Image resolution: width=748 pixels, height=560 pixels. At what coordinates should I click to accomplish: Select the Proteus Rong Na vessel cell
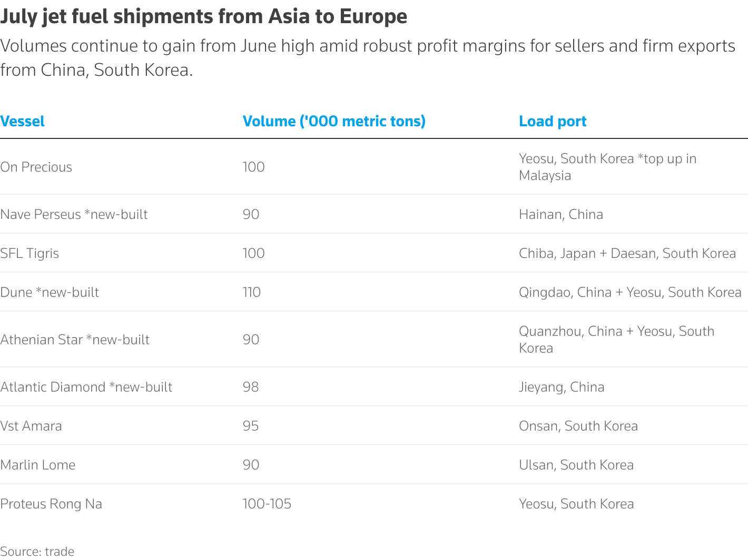[51, 504]
